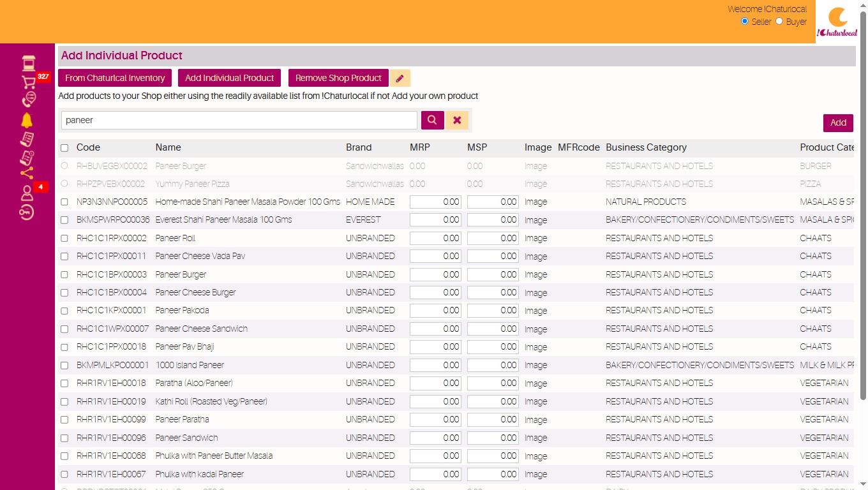
Task: Clear search with the X button
Action: click(x=457, y=120)
